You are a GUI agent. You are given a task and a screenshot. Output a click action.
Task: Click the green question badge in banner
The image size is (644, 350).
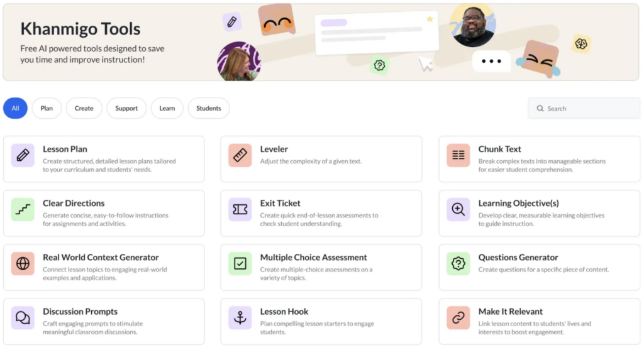tap(379, 65)
